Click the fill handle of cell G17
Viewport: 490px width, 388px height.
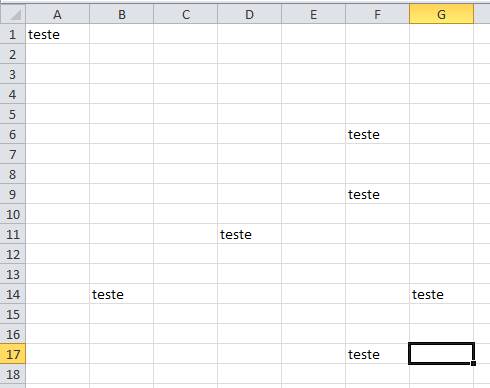click(x=473, y=363)
